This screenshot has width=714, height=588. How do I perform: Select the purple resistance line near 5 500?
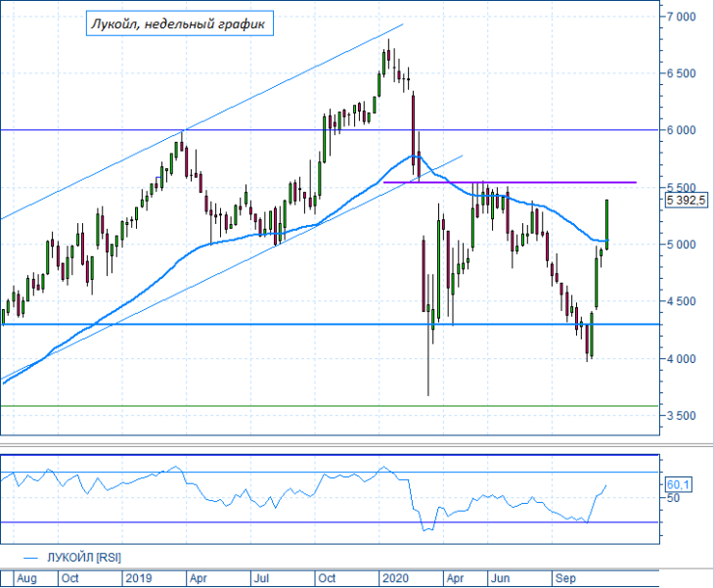click(x=510, y=182)
